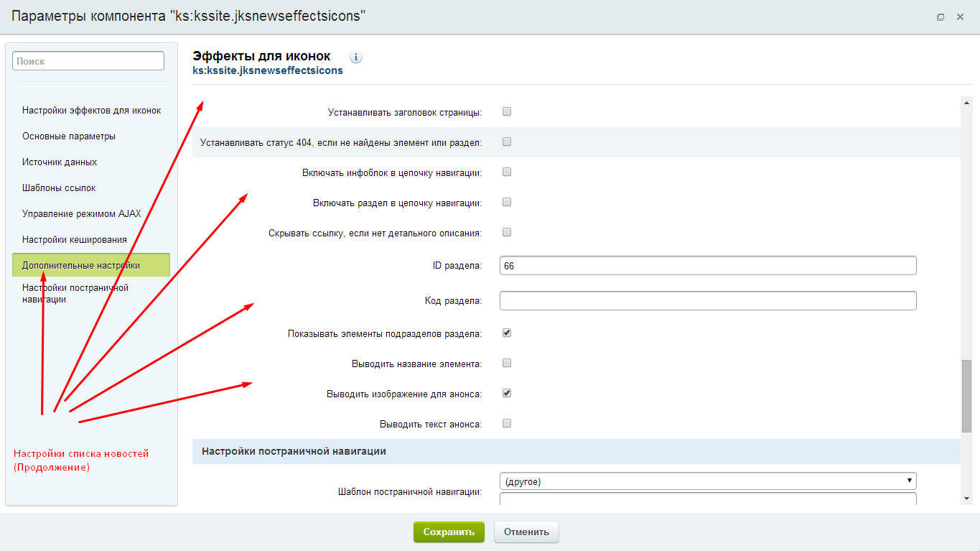Open the "Источник данных" section
Screen dimensions: 980x551
(59, 162)
